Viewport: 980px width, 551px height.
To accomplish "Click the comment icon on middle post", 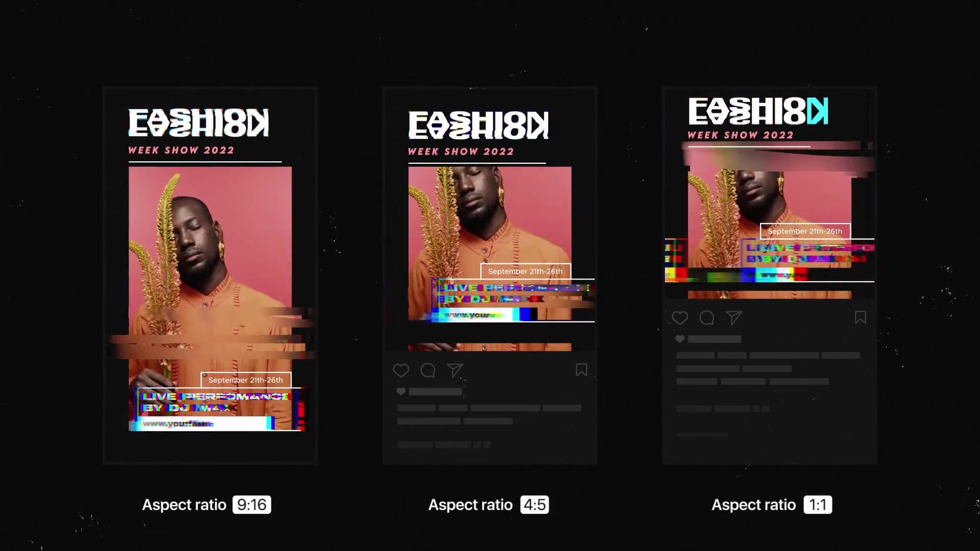I will pos(428,370).
